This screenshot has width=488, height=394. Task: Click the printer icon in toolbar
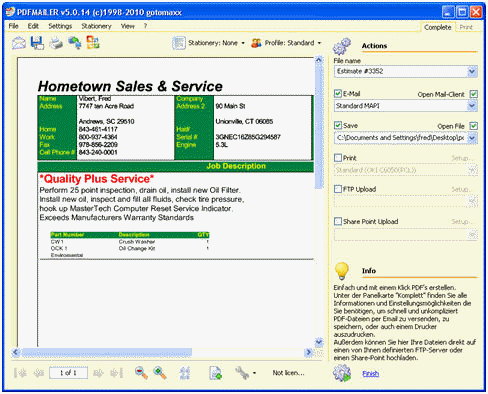point(56,43)
